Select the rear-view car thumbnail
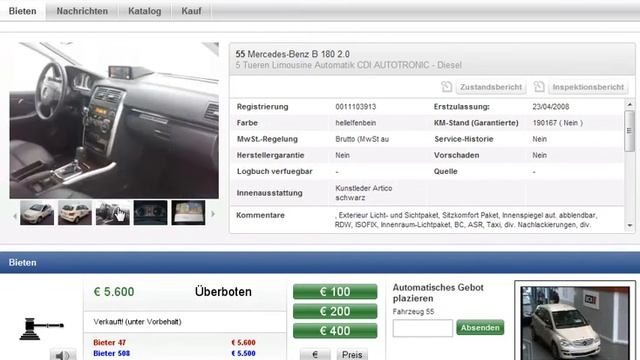 click(75, 212)
